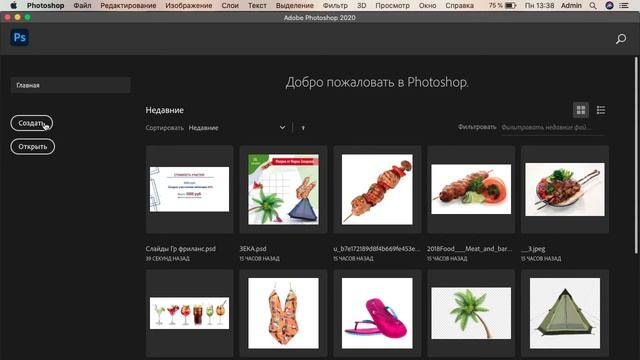Switch to grid view of recent files

point(581,110)
